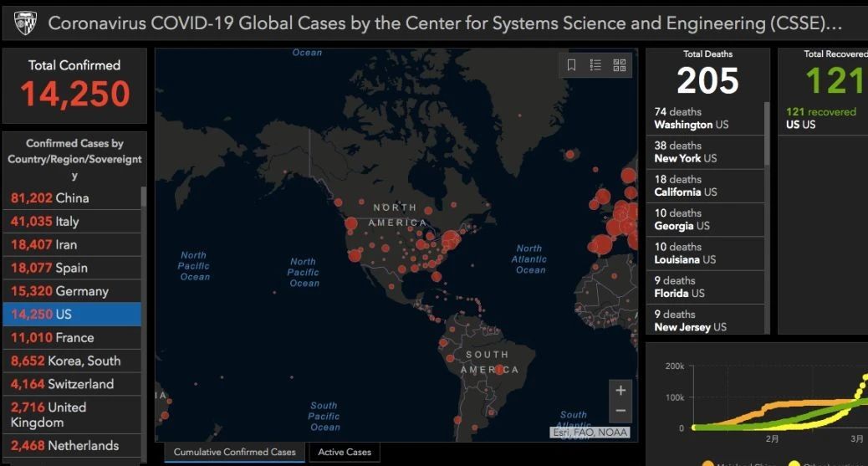Open the basemap gallery grid icon
This screenshot has height=466, width=868.
620,65
